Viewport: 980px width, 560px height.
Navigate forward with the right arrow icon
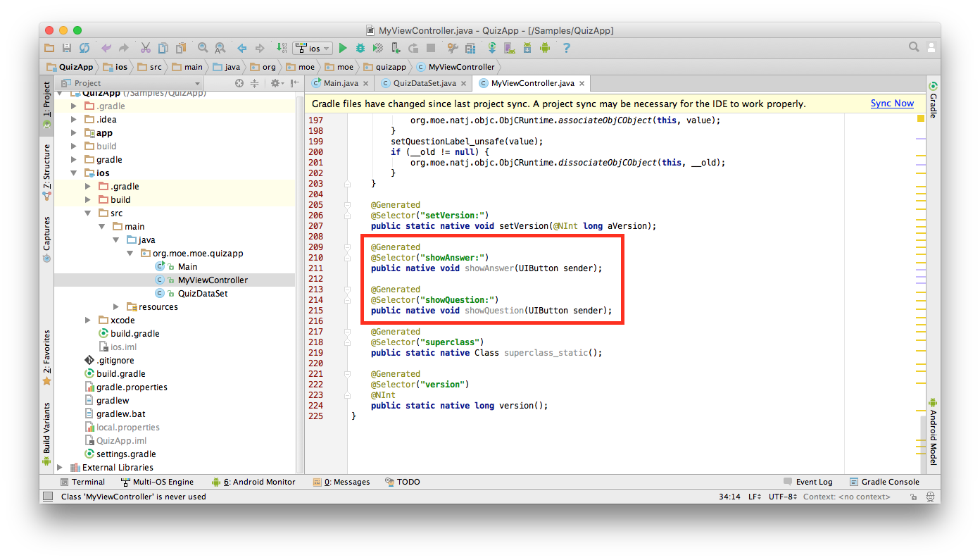click(260, 48)
